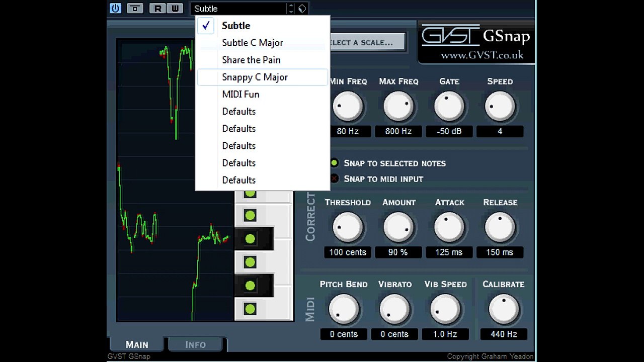Toggle white key LED between the black keys

250,262
